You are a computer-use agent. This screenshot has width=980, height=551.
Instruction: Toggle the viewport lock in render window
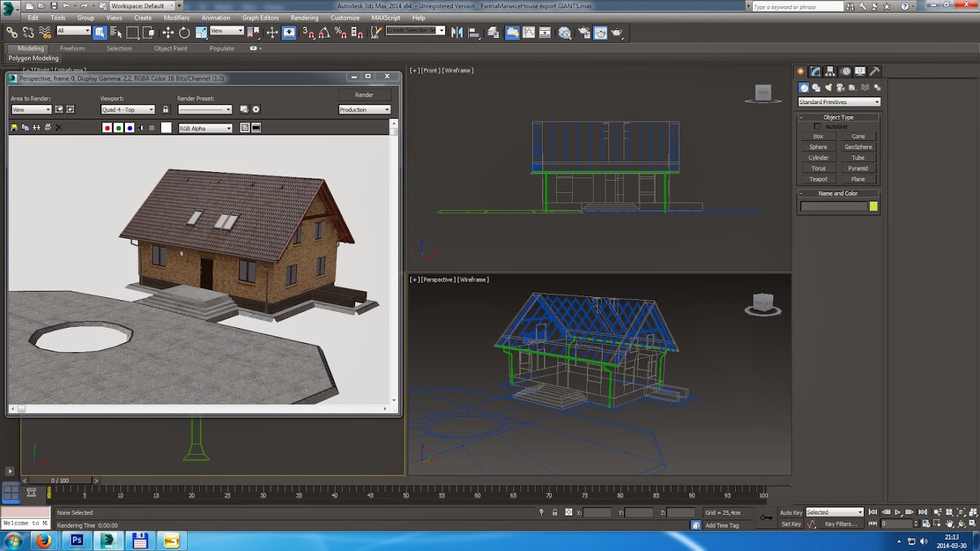point(166,109)
